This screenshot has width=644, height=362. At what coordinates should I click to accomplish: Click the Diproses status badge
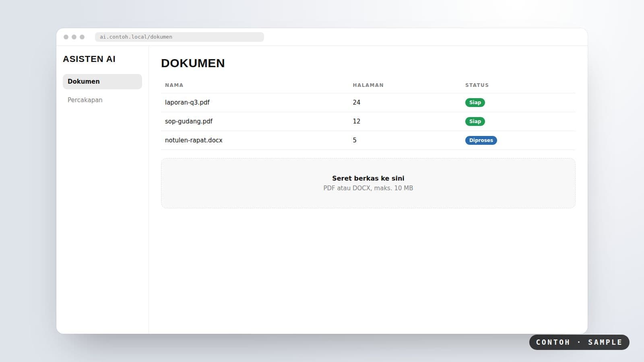(481, 140)
